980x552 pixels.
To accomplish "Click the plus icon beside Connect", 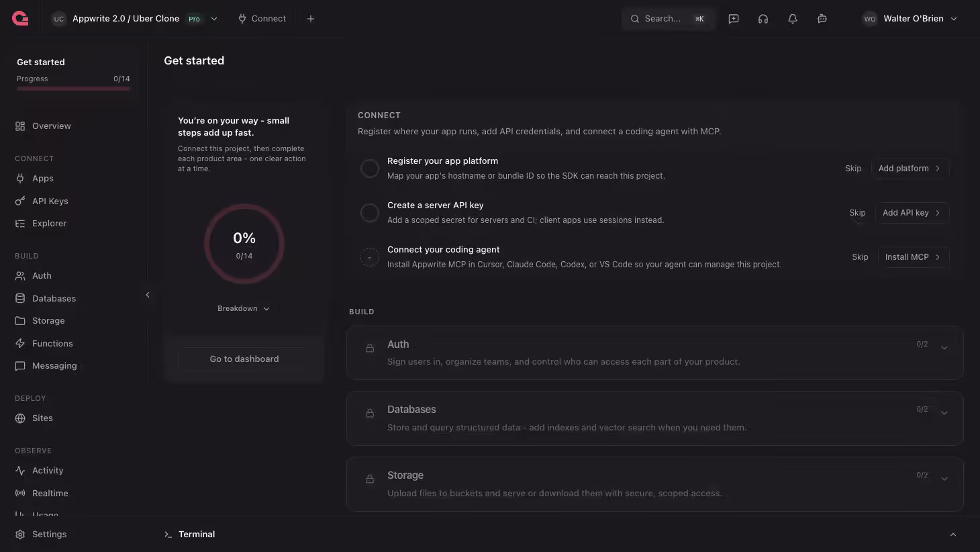I will [311, 19].
